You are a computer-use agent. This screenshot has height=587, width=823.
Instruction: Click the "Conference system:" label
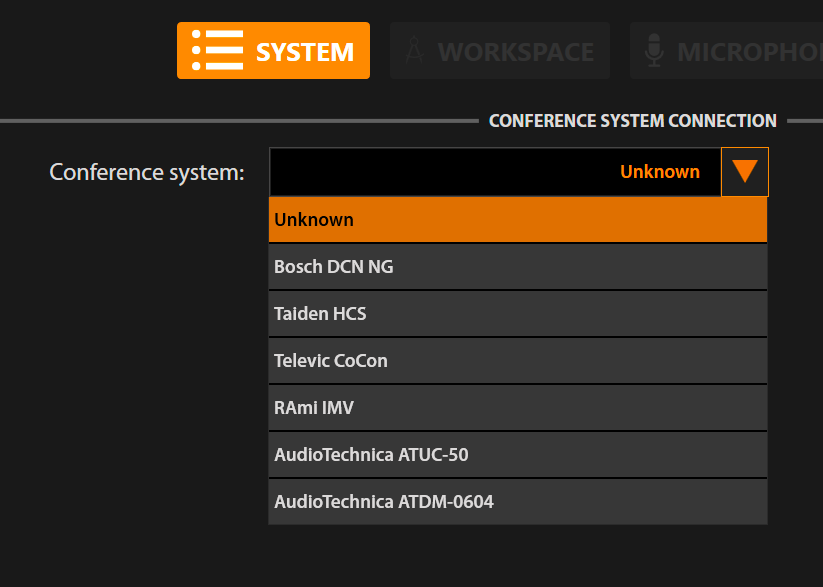[147, 172]
